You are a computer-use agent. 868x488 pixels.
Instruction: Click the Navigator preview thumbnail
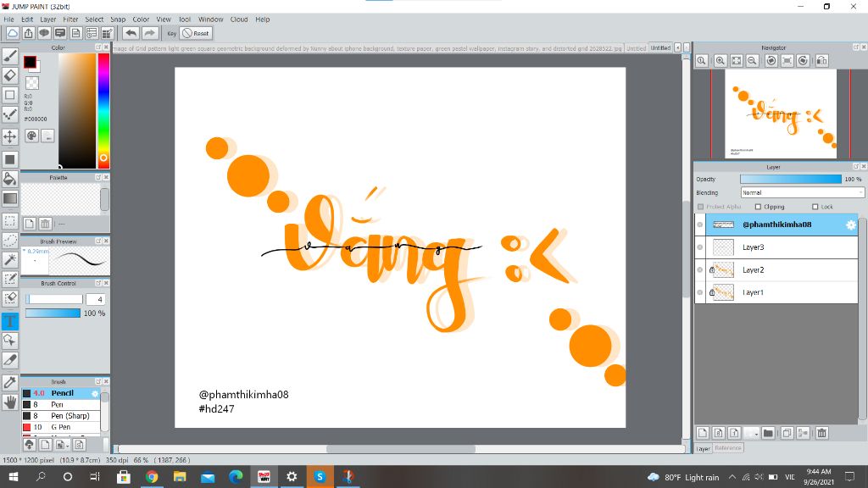pos(781,114)
